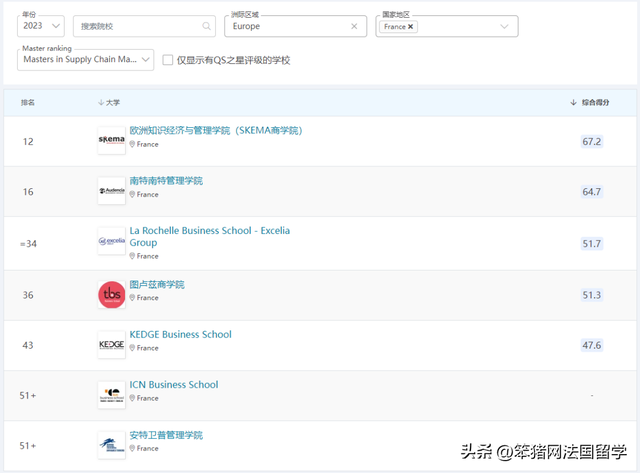The width and height of the screenshot is (640, 473).
Task: Click rank number 12
Action: [x=28, y=142]
